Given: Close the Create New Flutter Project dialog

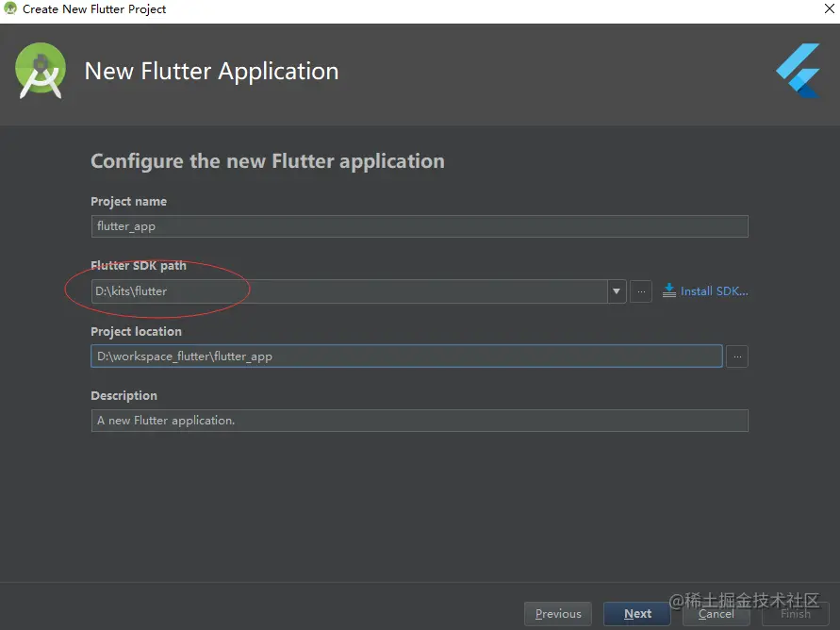Looking at the screenshot, I should coord(829,8).
